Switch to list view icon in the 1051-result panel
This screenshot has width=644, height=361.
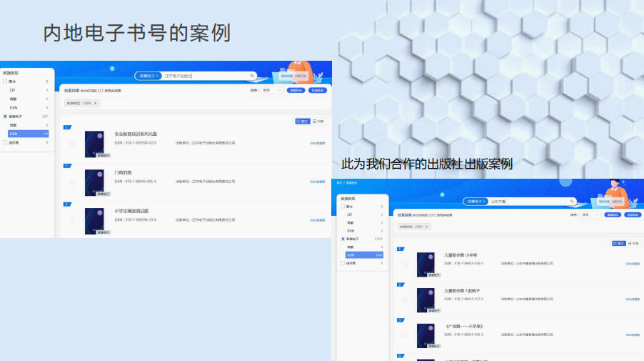coord(635,244)
